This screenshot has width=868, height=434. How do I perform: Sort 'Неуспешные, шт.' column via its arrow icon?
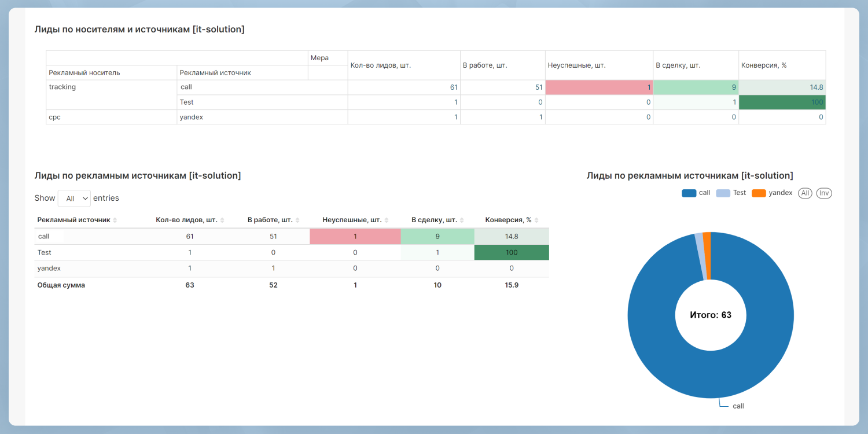[387, 220]
